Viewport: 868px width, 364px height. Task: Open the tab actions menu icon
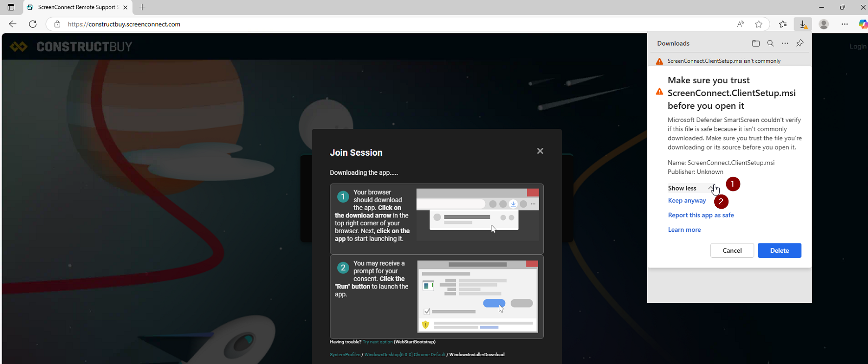11,7
